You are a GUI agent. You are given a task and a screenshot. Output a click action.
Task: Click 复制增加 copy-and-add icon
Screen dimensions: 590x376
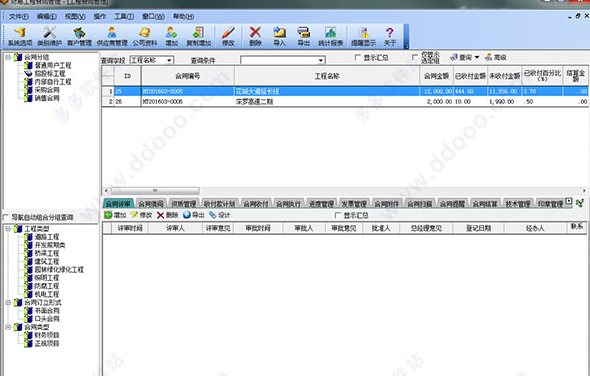point(199,37)
